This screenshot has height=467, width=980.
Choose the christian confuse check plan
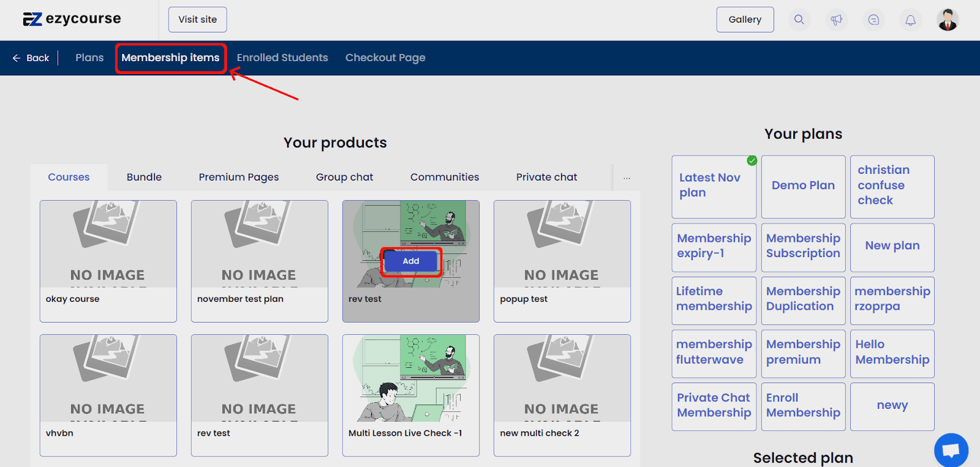(x=892, y=187)
